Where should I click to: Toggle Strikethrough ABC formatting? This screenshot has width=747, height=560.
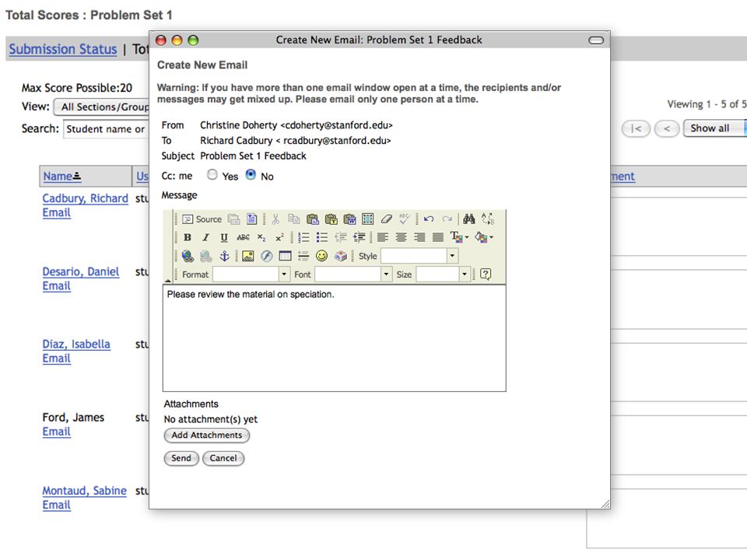tap(243, 237)
